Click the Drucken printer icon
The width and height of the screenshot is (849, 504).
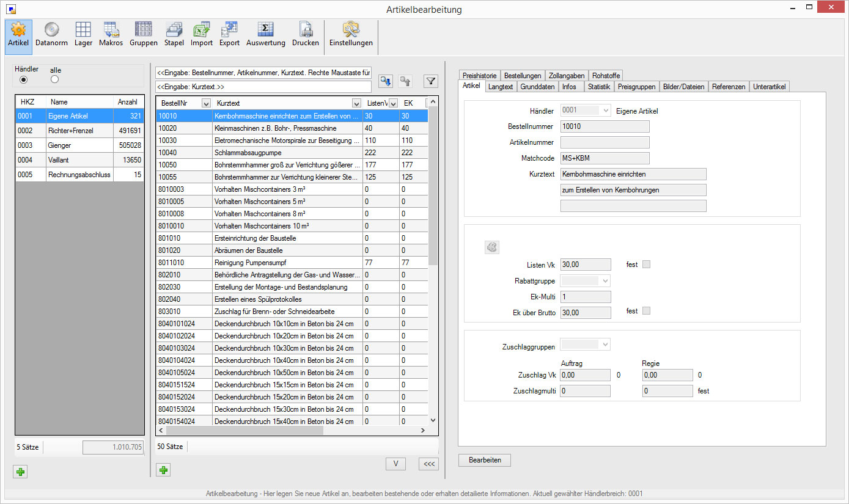(305, 34)
